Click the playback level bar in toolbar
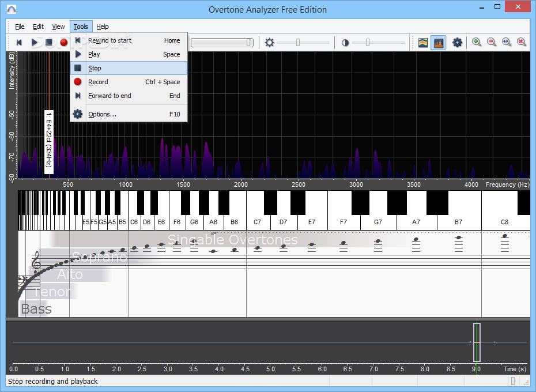 [x=222, y=43]
